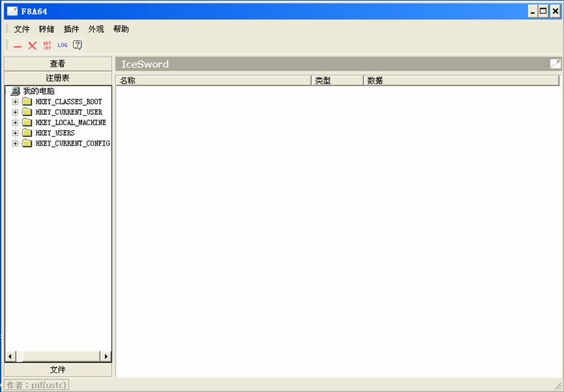Open the 转储 menu
564x392 pixels.
pyautogui.click(x=46, y=29)
